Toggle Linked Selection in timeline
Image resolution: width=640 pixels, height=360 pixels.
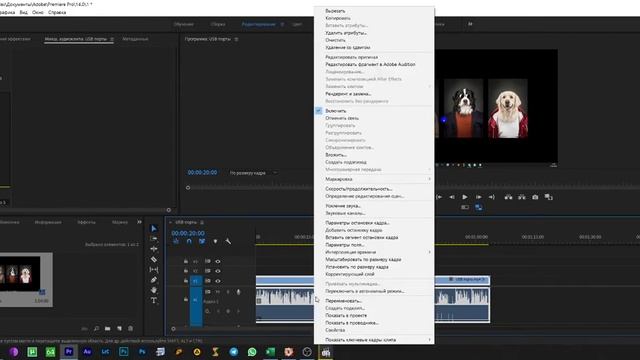point(202,241)
